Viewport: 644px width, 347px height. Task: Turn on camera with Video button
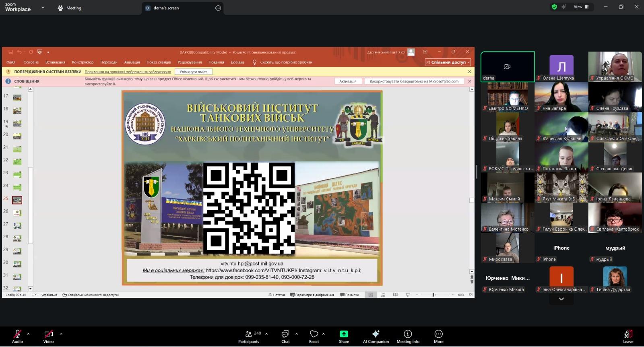point(48,337)
